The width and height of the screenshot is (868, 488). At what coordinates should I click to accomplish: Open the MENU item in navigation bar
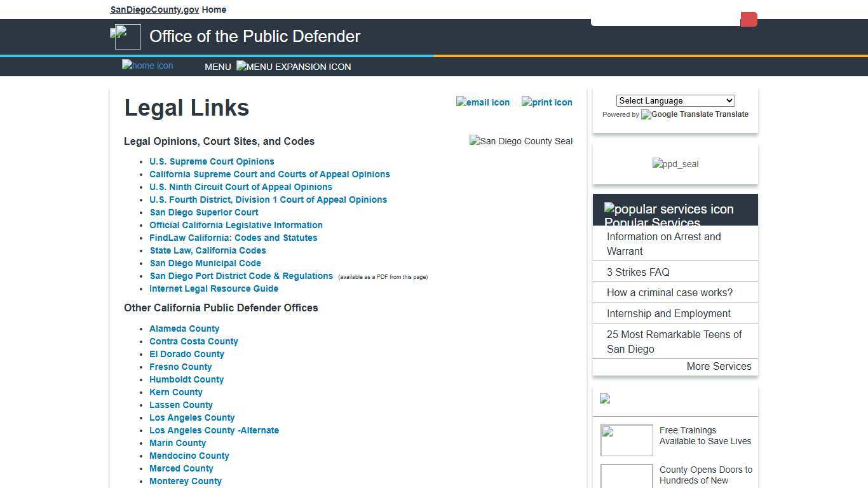pyautogui.click(x=218, y=67)
